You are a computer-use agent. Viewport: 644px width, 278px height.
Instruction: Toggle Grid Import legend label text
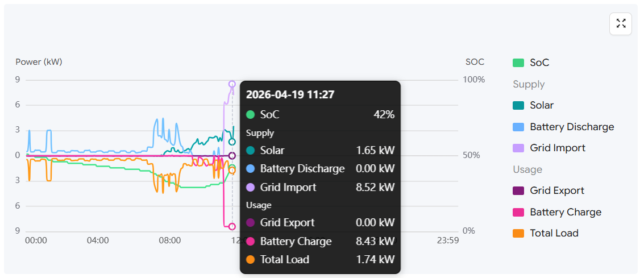(558, 148)
